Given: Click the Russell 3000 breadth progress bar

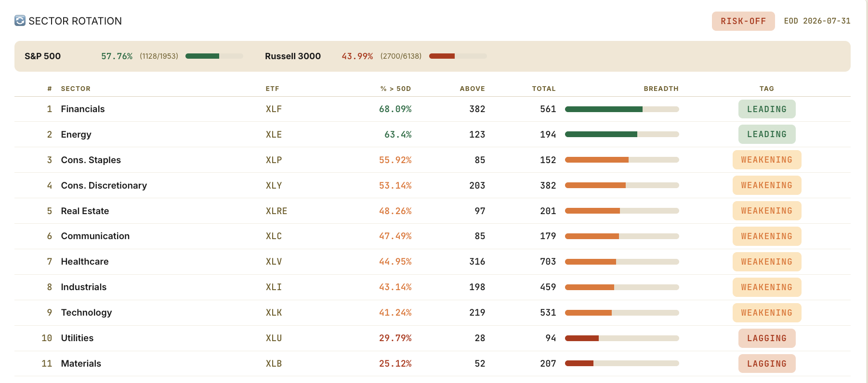Looking at the screenshot, I should click(x=458, y=56).
